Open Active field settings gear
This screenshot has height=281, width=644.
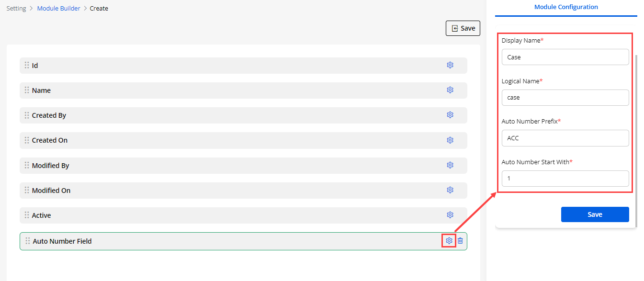coord(450,215)
